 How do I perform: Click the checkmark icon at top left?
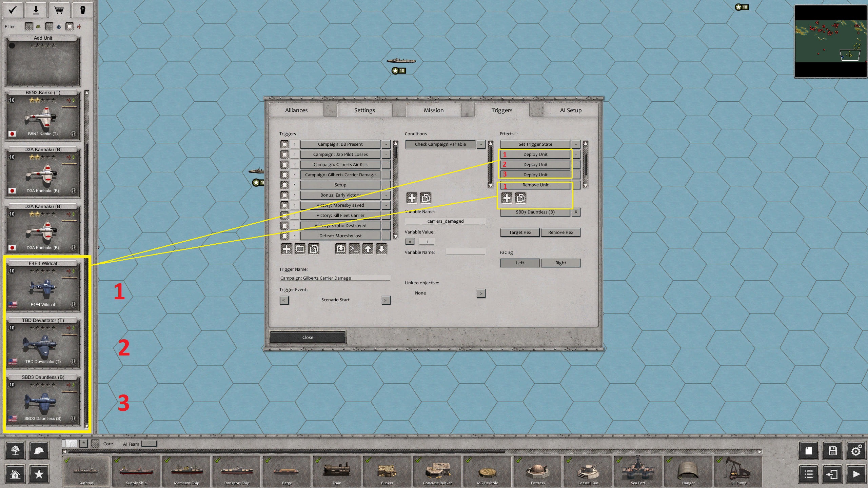13,10
